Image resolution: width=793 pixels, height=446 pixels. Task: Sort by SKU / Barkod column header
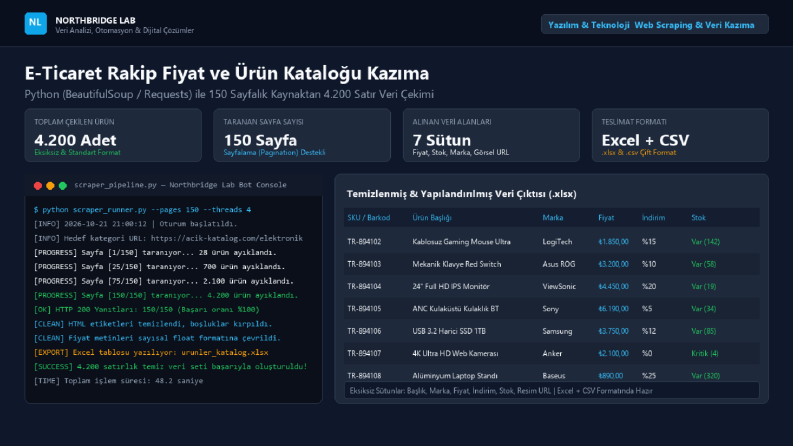point(369,217)
